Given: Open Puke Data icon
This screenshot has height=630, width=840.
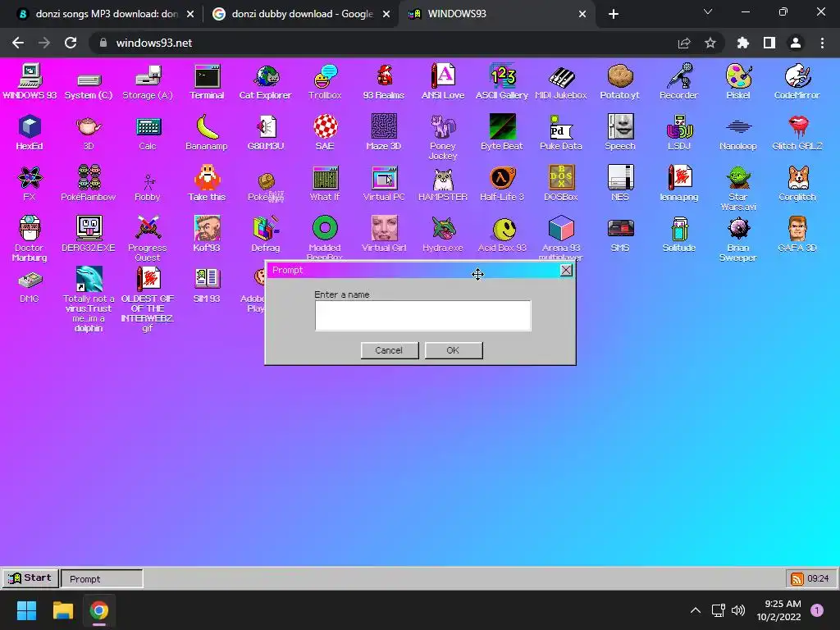Looking at the screenshot, I should 561,133.
